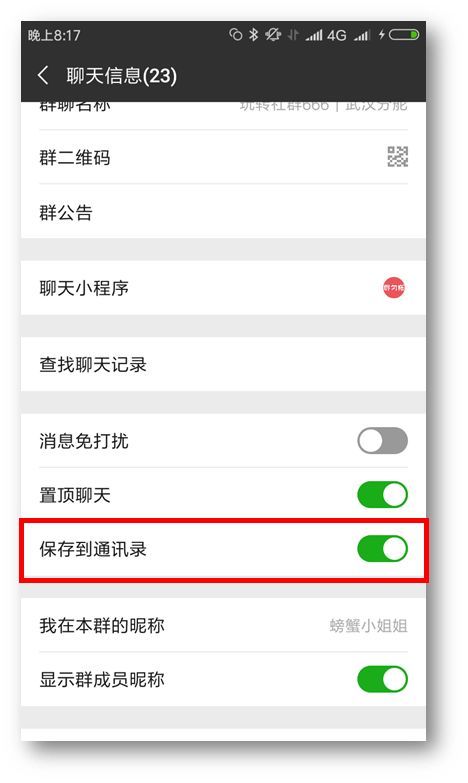Image resolution: width=468 pixels, height=783 pixels.
Task: Tap the silent mode bell icon
Action: coord(273,34)
